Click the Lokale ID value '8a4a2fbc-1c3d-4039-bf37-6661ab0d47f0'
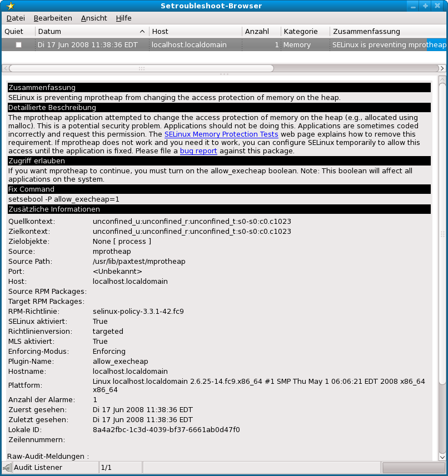The width and height of the screenshot is (448, 476). tap(166, 430)
